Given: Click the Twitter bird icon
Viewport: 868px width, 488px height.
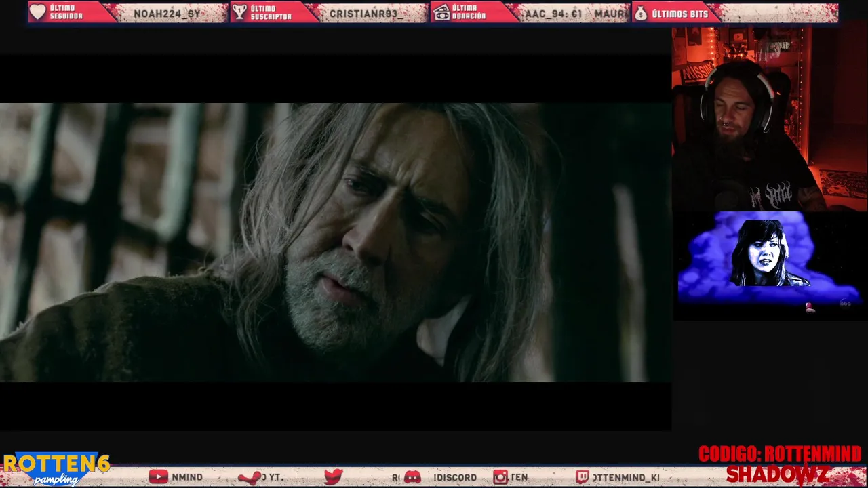Looking at the screenshot, I should point(333,477).
